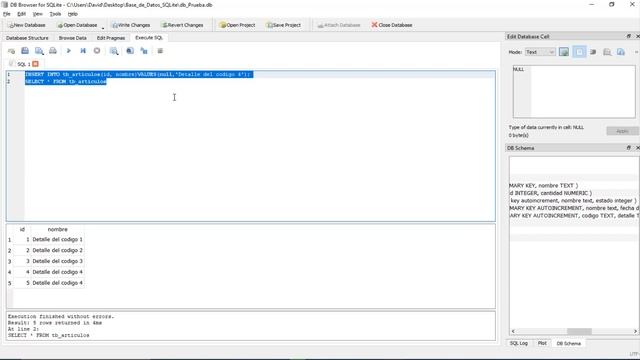This screenshot has height=360, width=640.
Task: Click 'Execution finished without errors.' message
Action: 61,316
